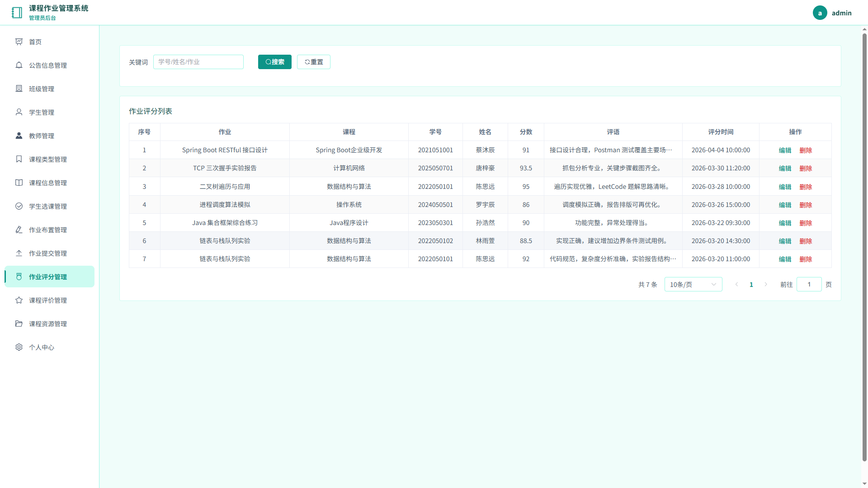868x488 pixels.
Task: Navigate to 作业布置管理
Action: coord(50,230)
